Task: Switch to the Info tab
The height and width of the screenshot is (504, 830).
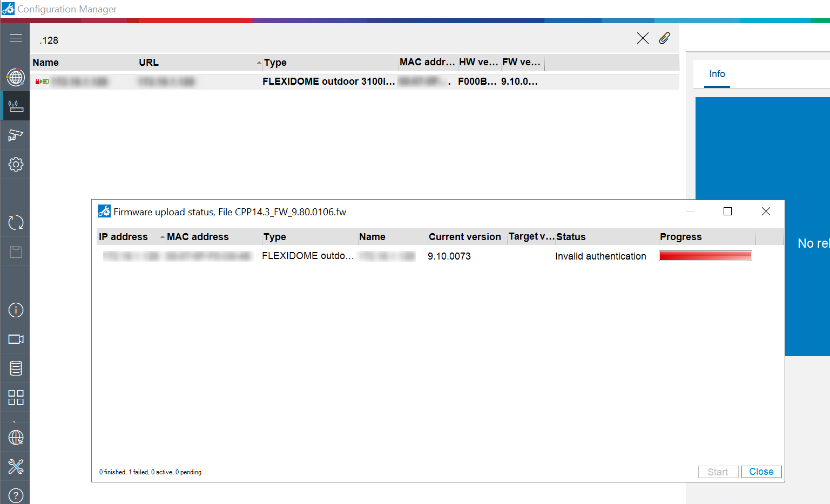Action: 717,74
